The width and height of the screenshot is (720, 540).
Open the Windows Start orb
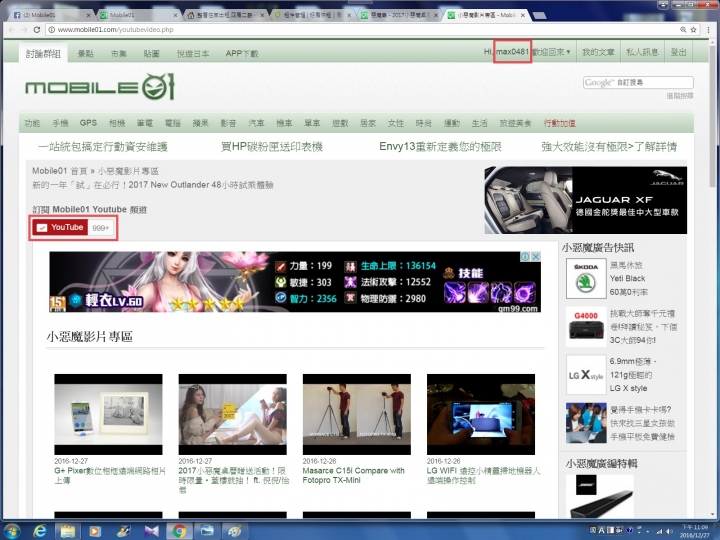(x=12, y=531)
